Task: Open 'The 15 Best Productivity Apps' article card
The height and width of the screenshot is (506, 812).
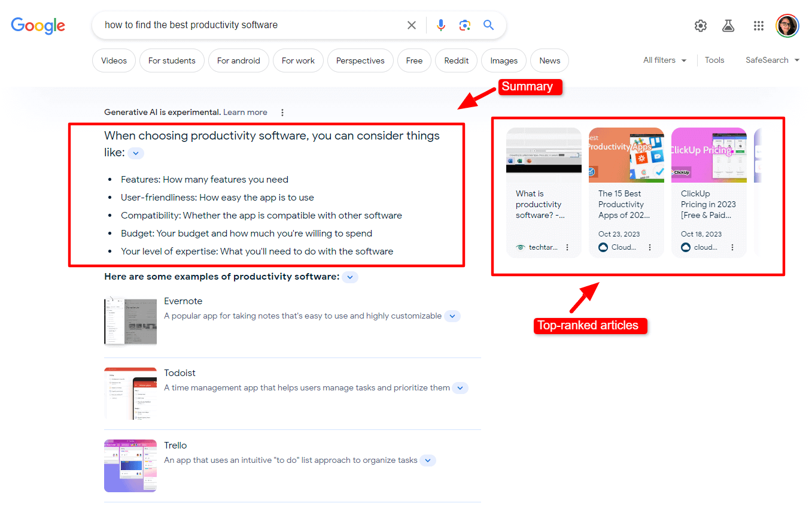Action: pos(627,192)
